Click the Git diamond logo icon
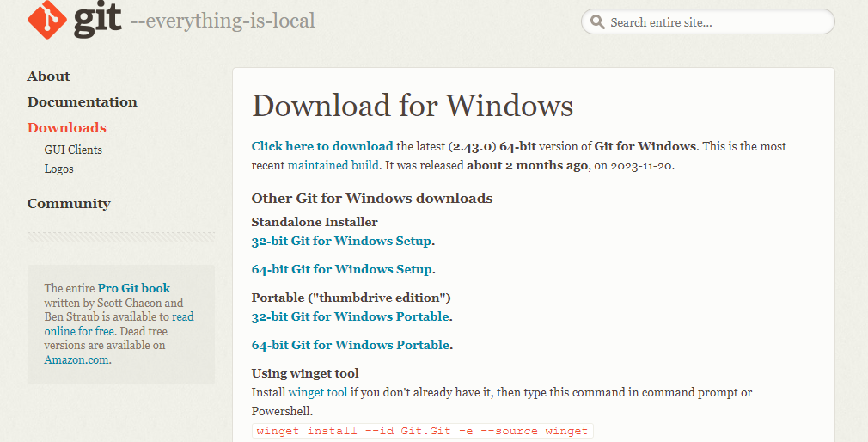 47,20
